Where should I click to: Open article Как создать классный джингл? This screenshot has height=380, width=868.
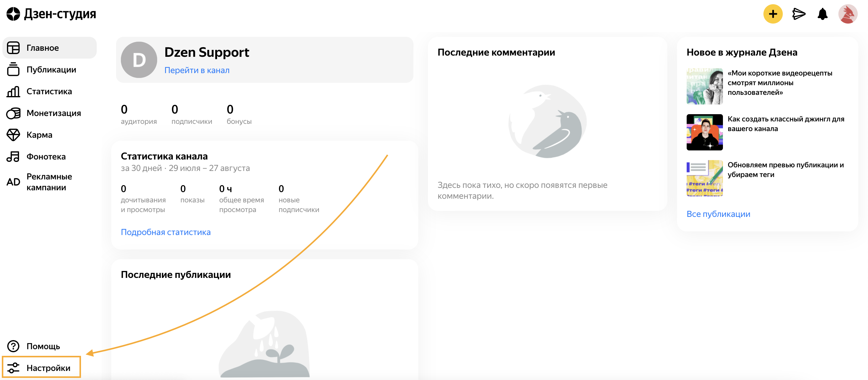(x=785, y=124)
